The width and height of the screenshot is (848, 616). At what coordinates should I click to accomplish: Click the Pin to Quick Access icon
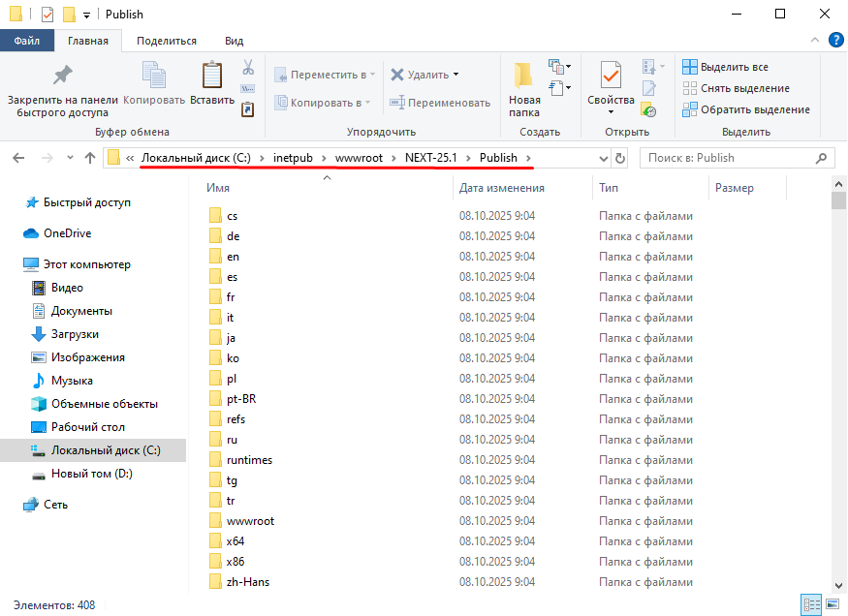coord(62,76)
